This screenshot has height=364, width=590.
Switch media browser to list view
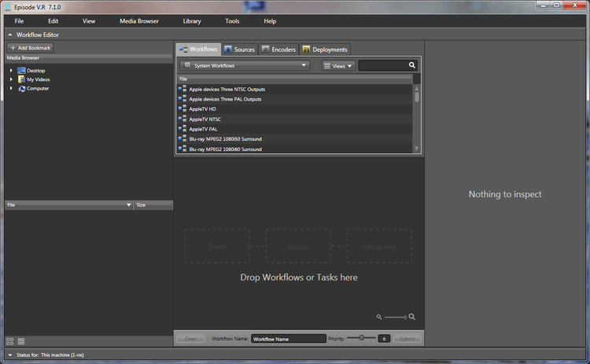click(21, 341)
